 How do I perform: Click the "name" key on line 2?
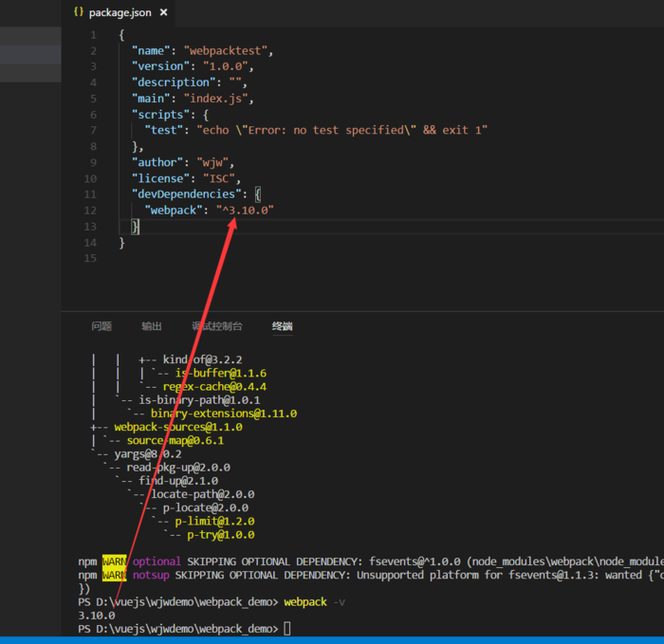coord(151,51)
